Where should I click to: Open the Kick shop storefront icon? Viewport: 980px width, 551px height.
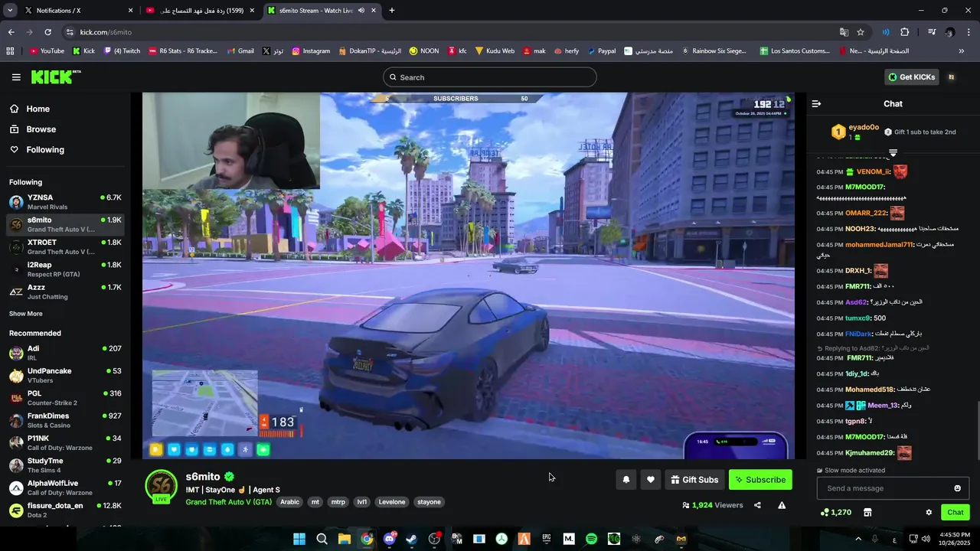[x=867, y=513]
